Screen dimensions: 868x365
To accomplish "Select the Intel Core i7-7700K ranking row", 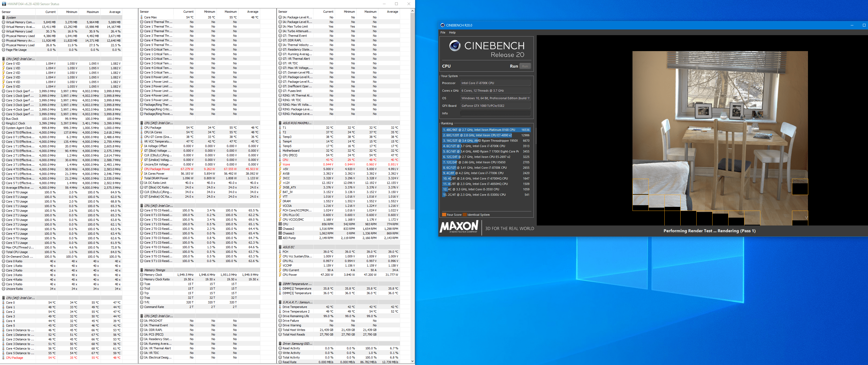I will pyautogui.click(x=486, y=173).
